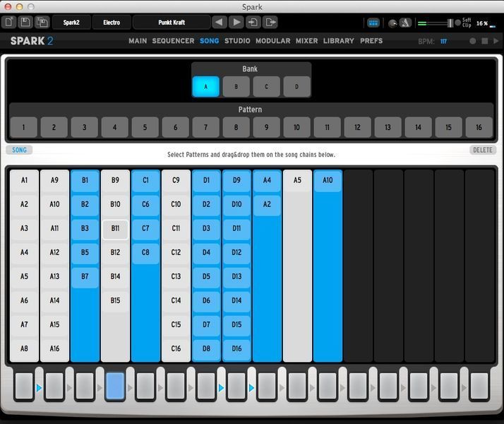Open the virtual keyboard icon
The width and height of the screenshot is (504, 424).
coord(373,23)
